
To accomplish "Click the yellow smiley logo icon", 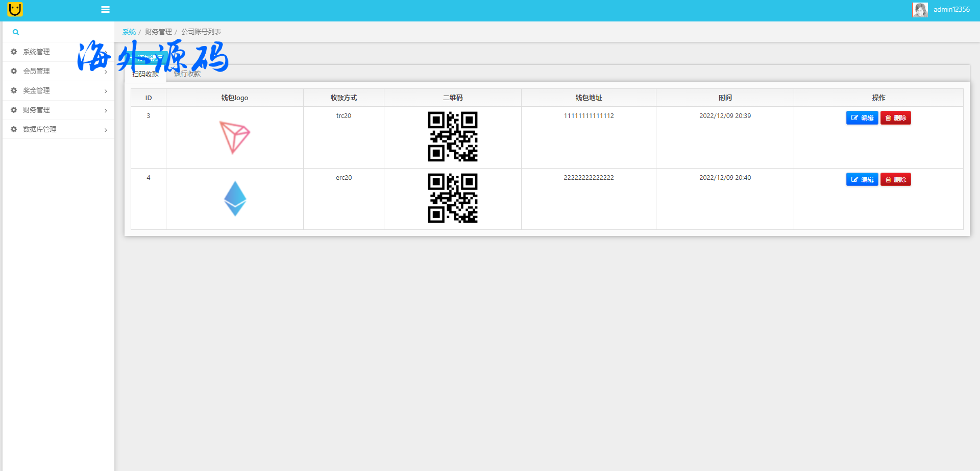I will pyautogui.click(x=15, y=9).
